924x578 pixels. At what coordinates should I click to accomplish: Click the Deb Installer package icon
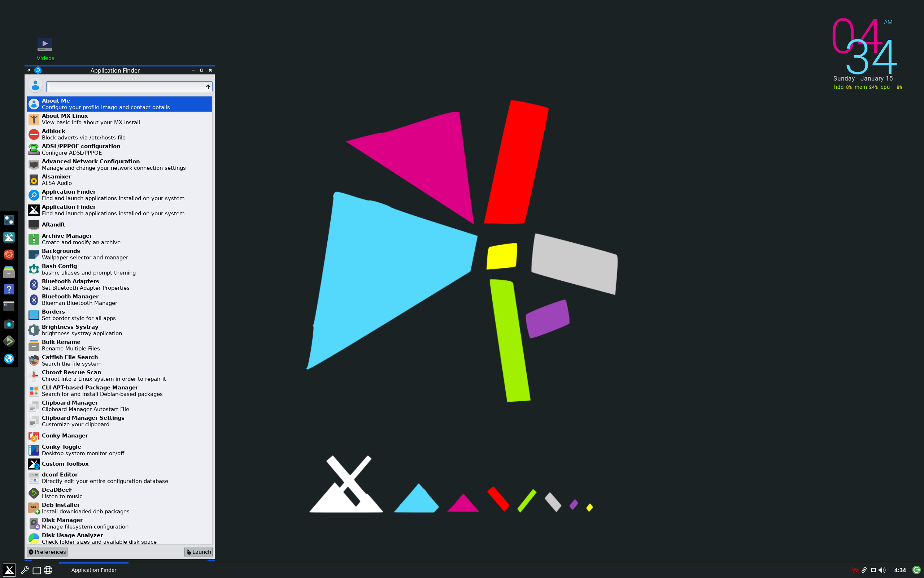click(x=34, y=508)
